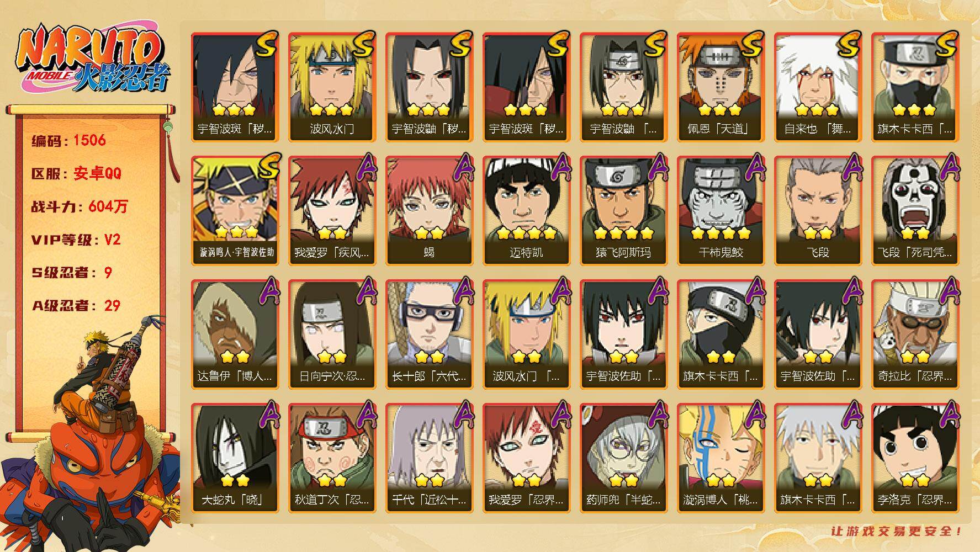Click the 佩恩「天道」 ninja portrait

(721, 87)
